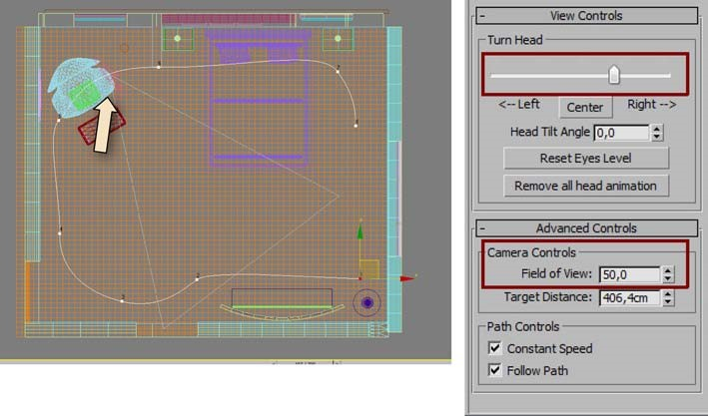Screen dimensions: 708x416
Task: Click the Field of View value field
Action: pos(629,275)
